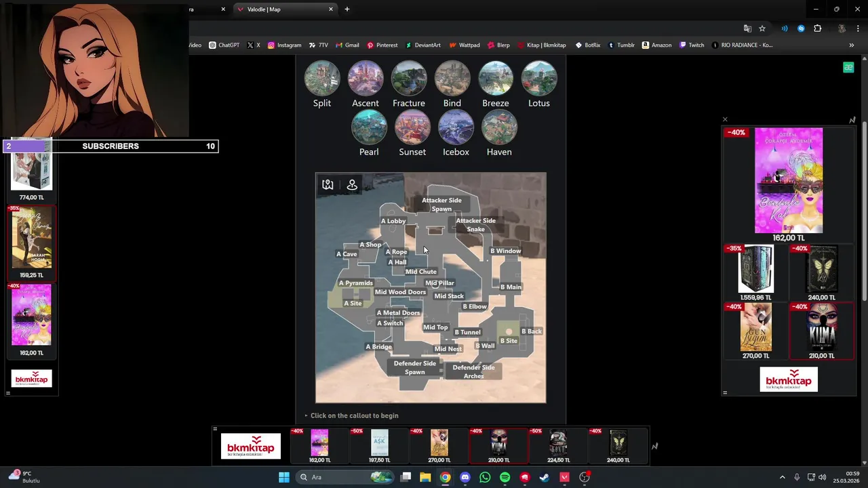This screenshot has width=868, height=488.
Task: Close the Valodle | Map tab
Action: tap(331, 9)
